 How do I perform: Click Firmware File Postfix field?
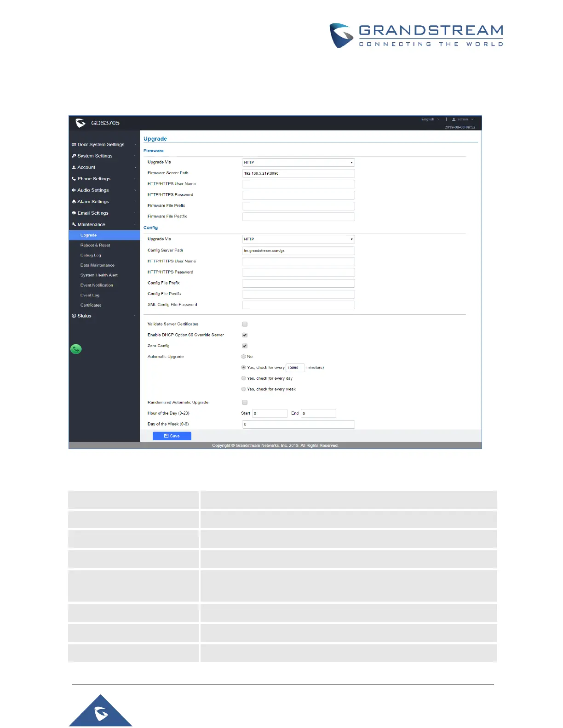pyautogui.click(x=299, y=216)
